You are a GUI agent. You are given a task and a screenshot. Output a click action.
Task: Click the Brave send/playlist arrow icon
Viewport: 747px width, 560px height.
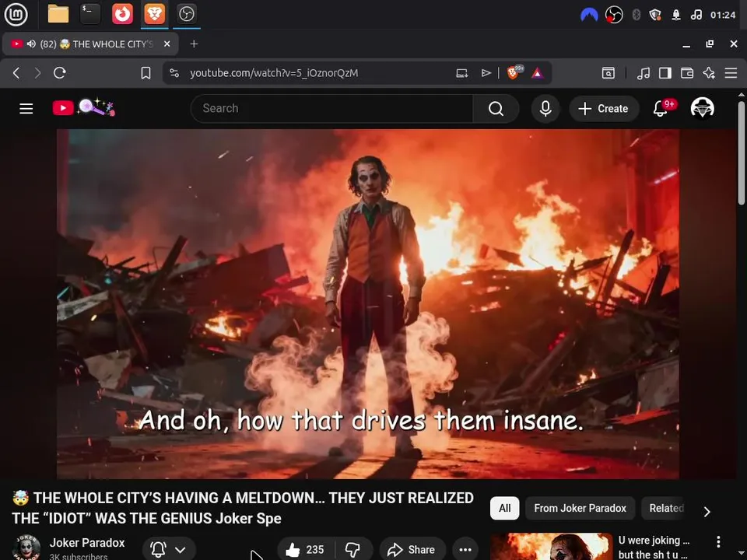click(x=486, y=73)
